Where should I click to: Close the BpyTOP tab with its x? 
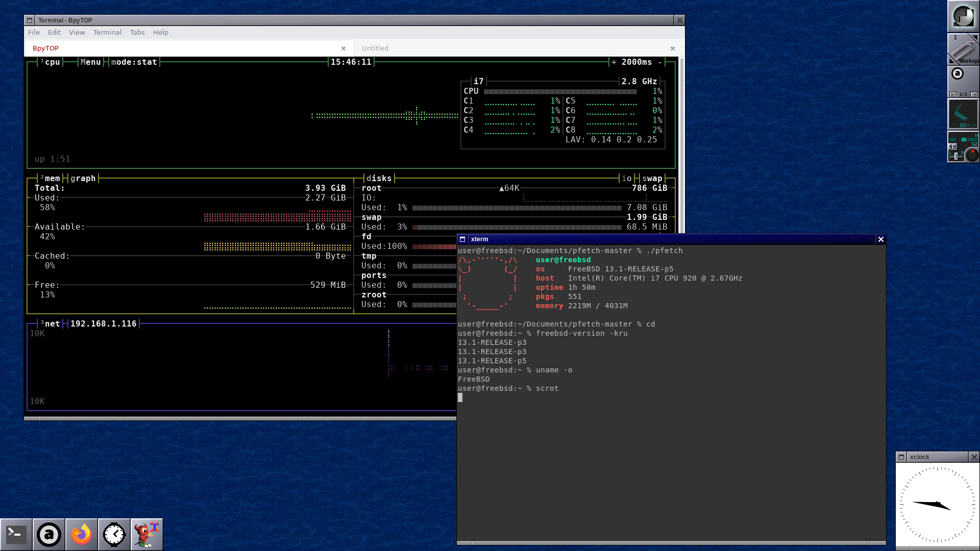tap(344, 48)
